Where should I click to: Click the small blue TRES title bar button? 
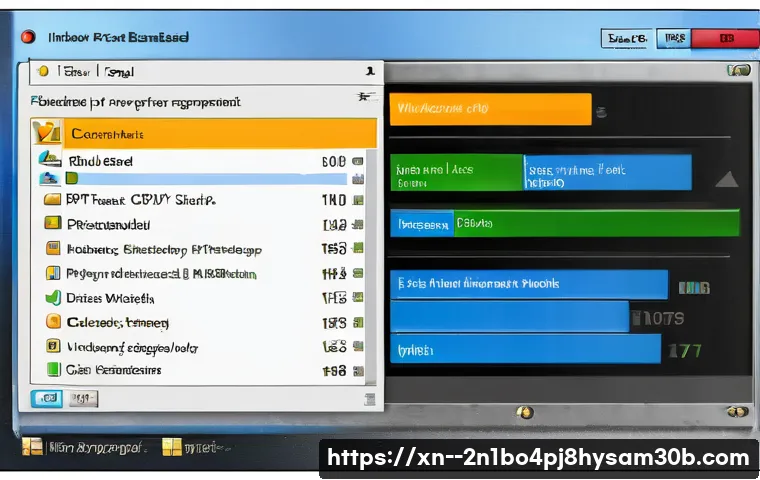pyautogui.click(x=674, y=38)
